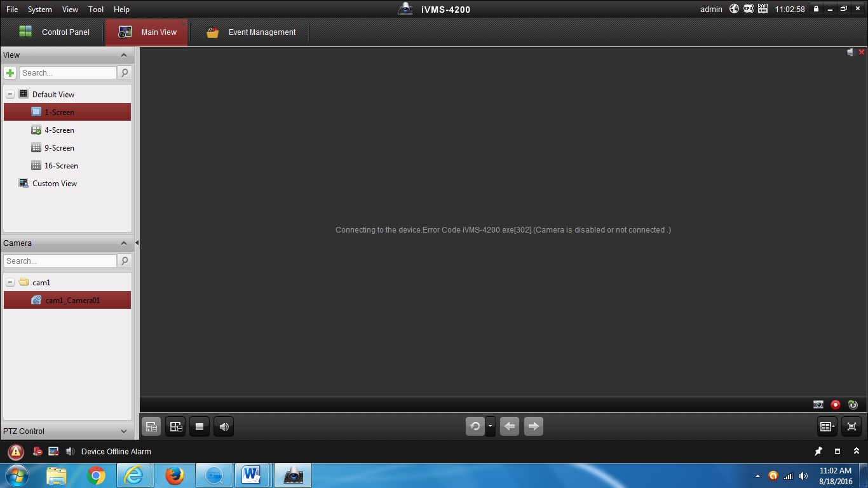Open Google Chrome from the taskbar
Image resolution: width=868 pixels, height=488 pixels.
point(96,475)
